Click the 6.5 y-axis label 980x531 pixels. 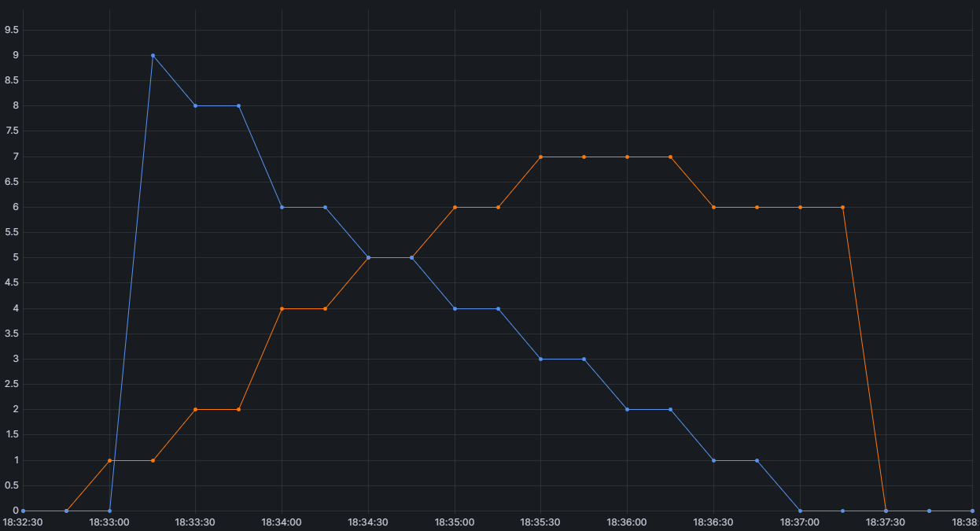pyautogui.click(x=12, y=182)
